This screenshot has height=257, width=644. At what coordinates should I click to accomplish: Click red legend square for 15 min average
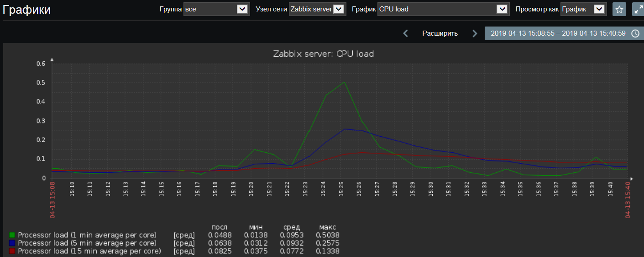tap(12, 252)
